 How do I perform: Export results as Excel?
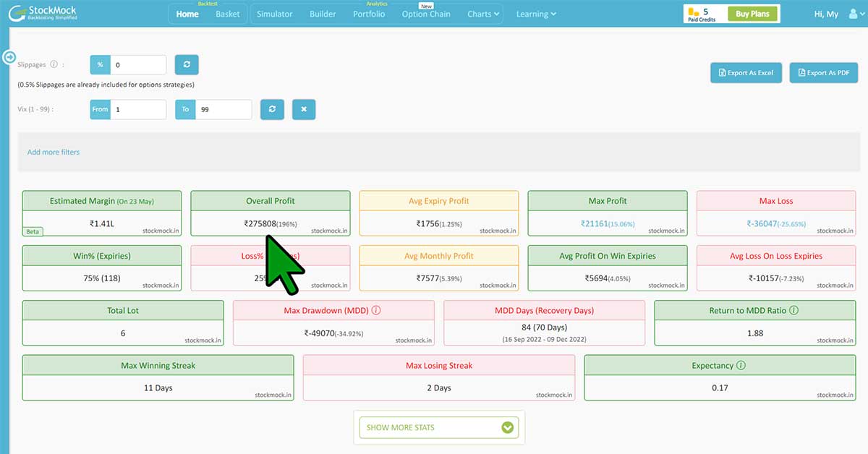tap(746, 72)
